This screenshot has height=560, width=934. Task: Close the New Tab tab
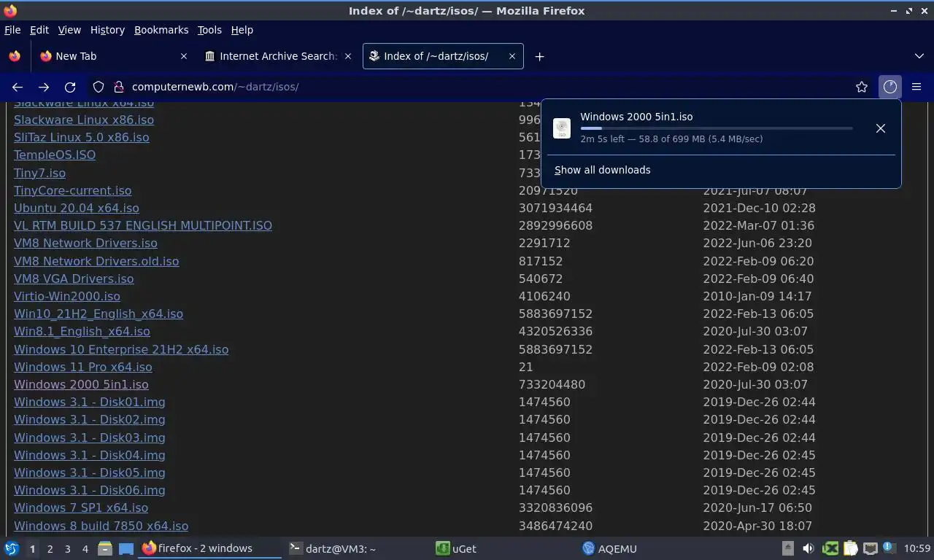click(184, 56)
